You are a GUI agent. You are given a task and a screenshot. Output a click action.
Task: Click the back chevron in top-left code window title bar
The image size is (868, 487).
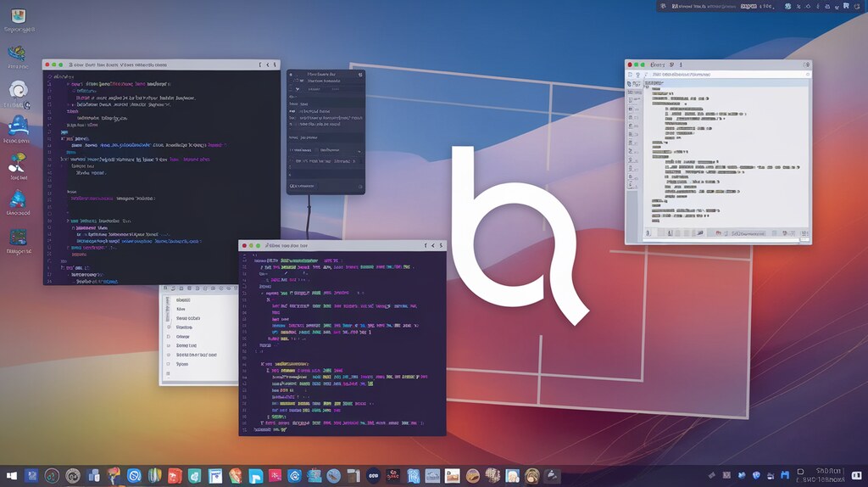[268, 64]
